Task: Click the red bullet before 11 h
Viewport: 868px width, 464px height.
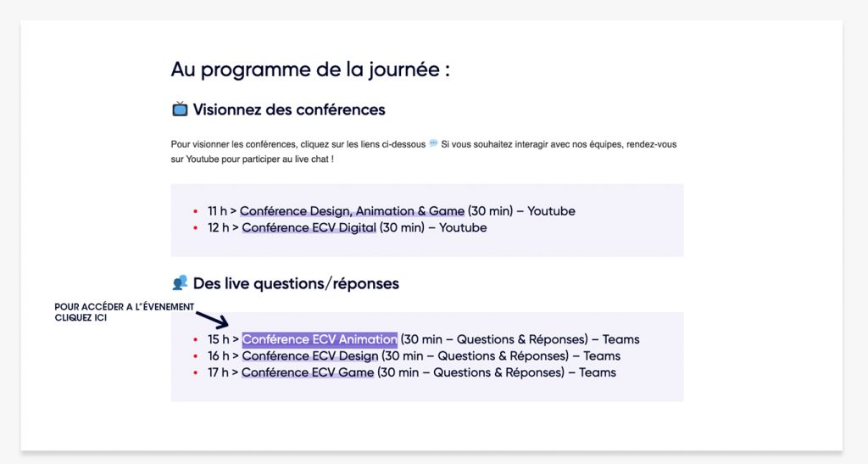Action: tap(196, 211)
